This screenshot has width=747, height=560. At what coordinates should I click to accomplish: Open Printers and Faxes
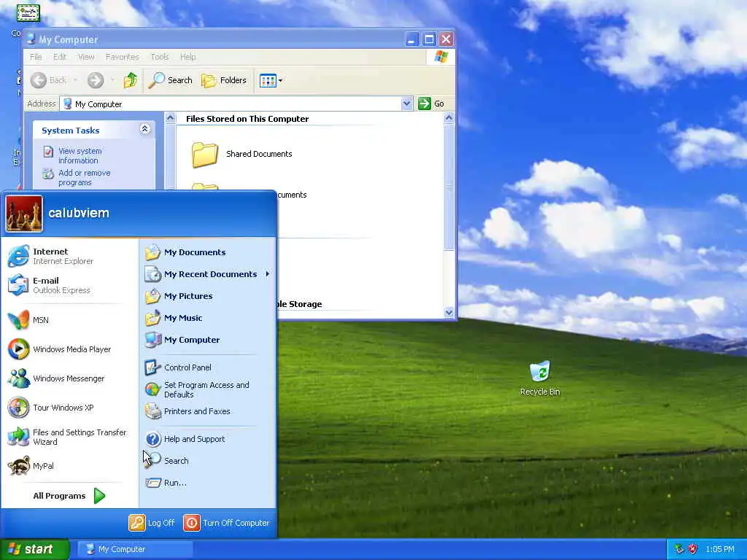click(x=187, y=411)
